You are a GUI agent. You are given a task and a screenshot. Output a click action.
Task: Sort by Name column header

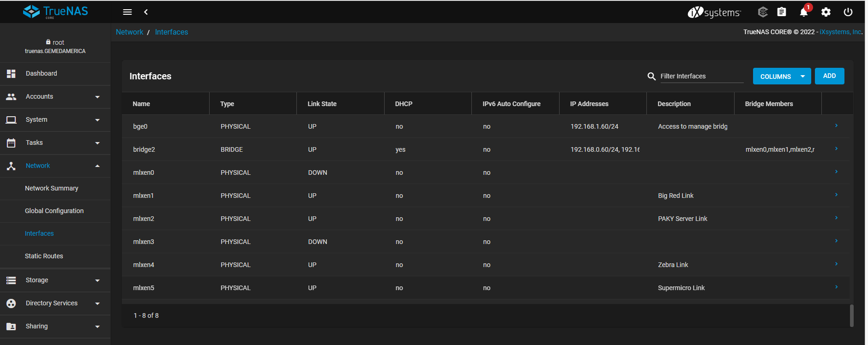141,104
